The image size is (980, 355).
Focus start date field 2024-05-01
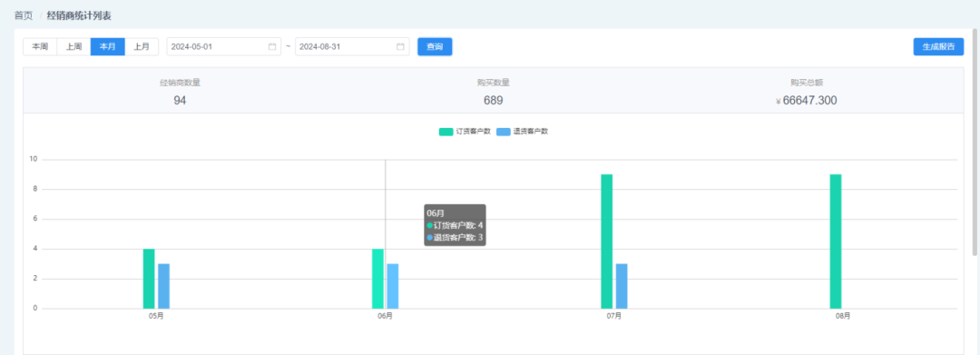(x=224, y=47)
